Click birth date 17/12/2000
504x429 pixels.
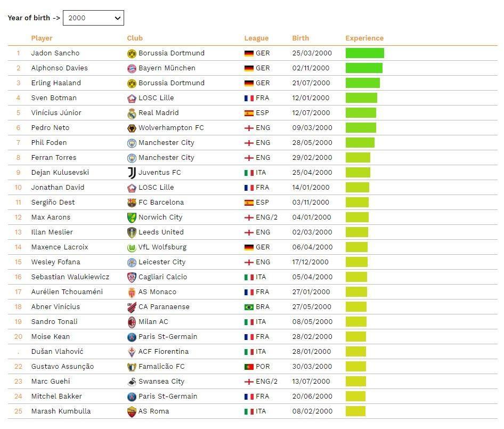310,262
